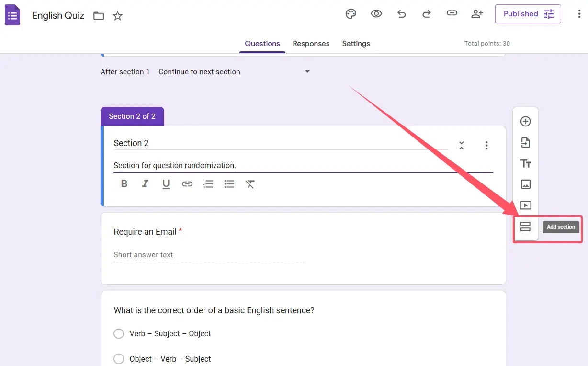Open the Section 2 three-dot options menu

point(486,145)
